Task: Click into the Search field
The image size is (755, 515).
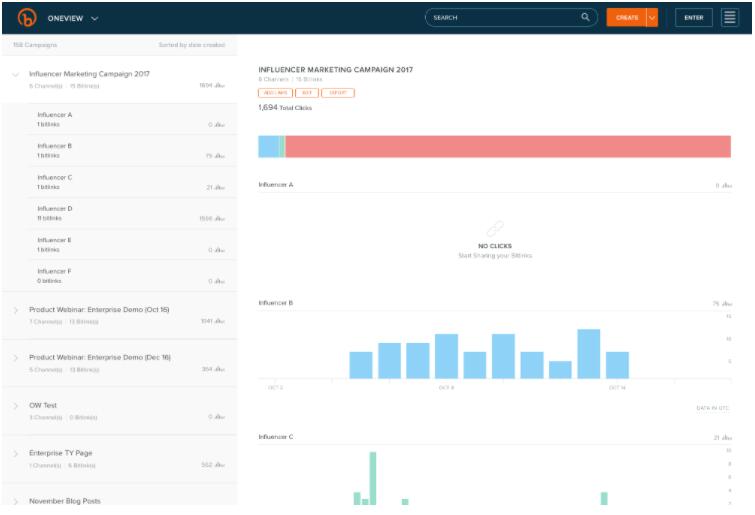Action: coord(500,17)
